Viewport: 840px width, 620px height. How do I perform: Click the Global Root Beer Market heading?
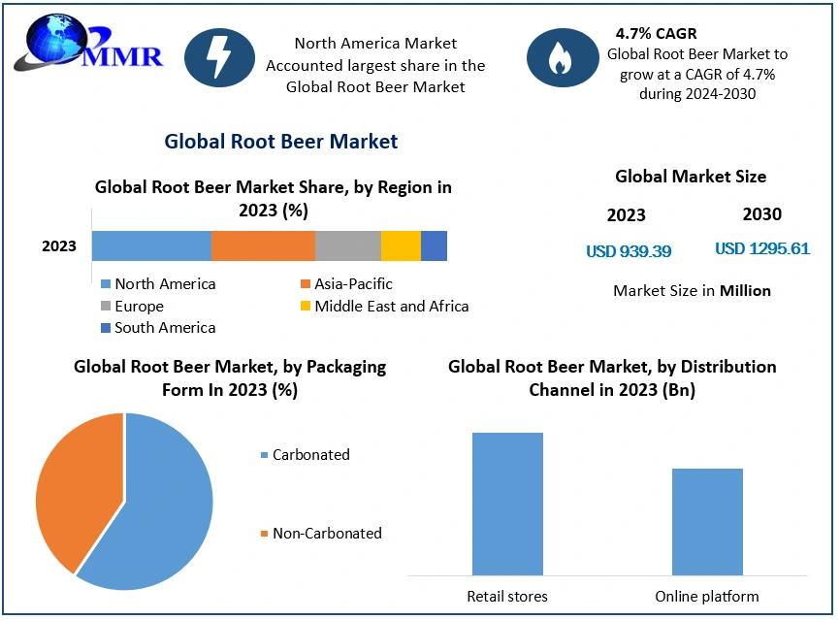coord(281,142)
